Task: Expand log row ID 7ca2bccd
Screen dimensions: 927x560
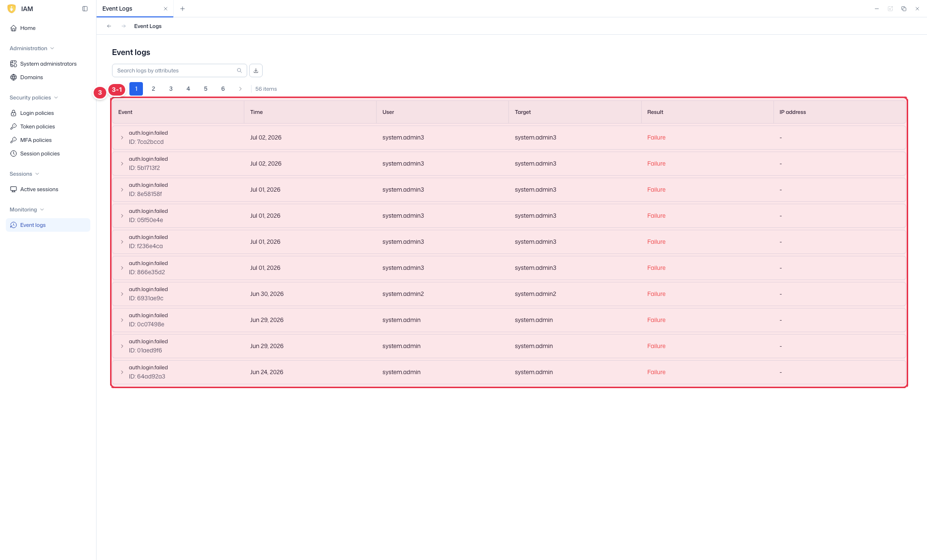Action: [122, 138]
